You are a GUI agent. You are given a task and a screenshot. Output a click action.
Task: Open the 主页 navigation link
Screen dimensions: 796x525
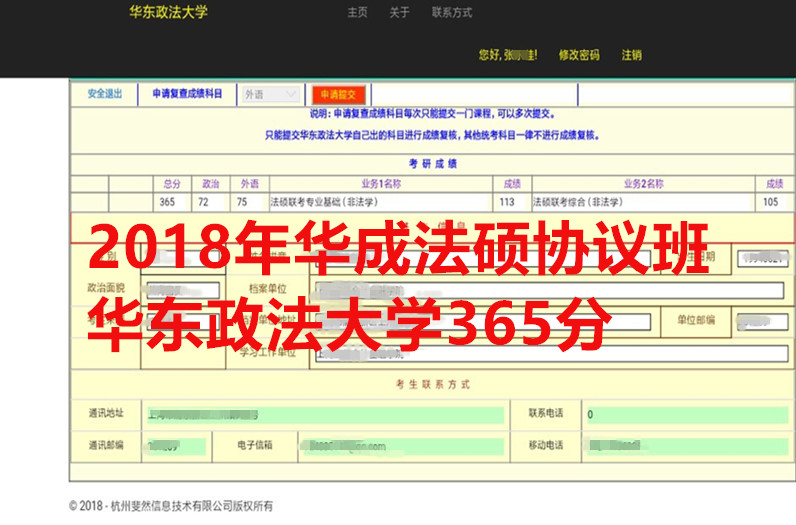pyautogui.click(x=357, y=12)
